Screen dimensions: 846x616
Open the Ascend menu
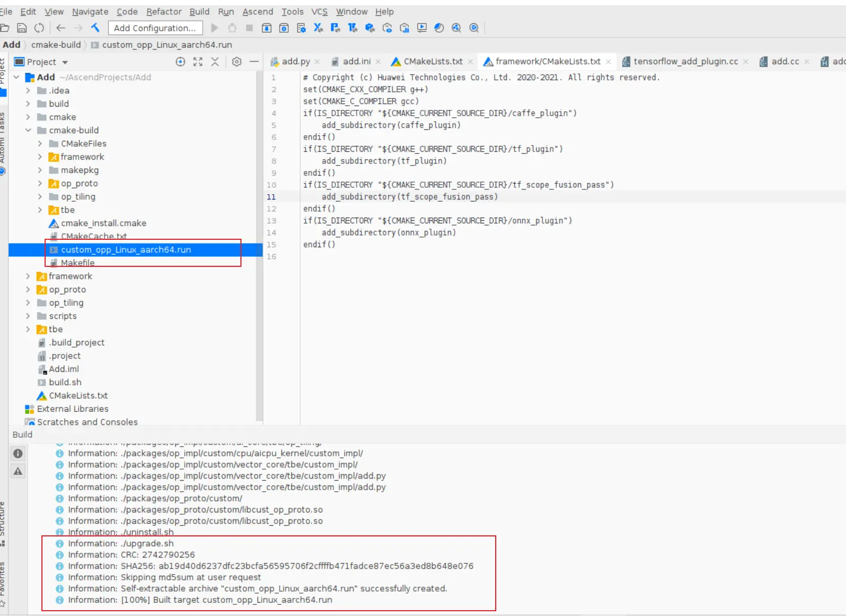(x=258, y=12)
